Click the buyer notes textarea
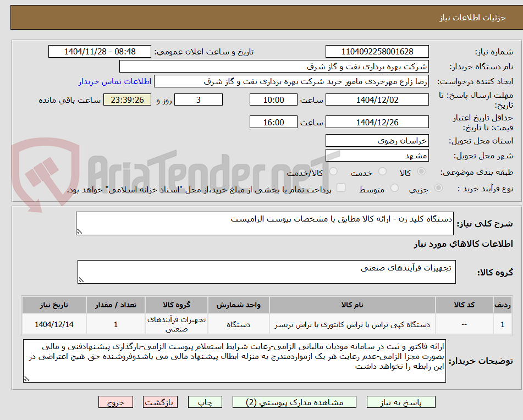The height and width of the screenshot is (420, 523). point(234,361)
